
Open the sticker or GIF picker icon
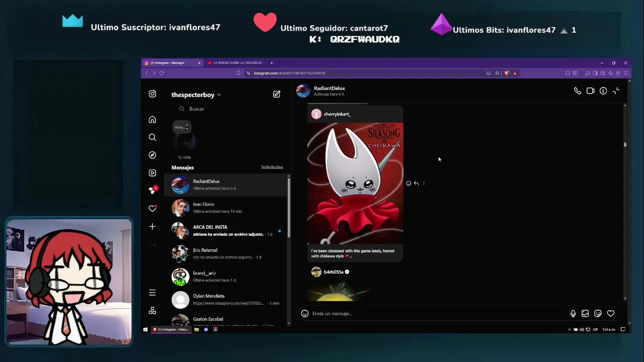click(598, 314)
